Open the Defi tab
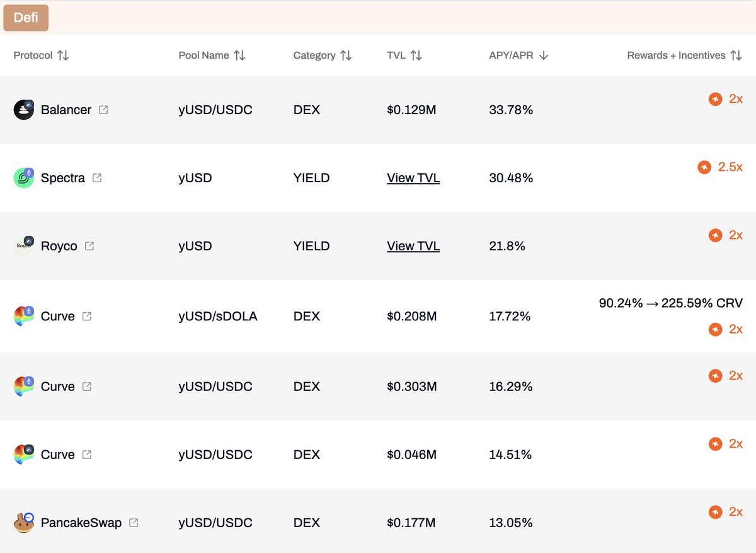 [x=26, y=18]
